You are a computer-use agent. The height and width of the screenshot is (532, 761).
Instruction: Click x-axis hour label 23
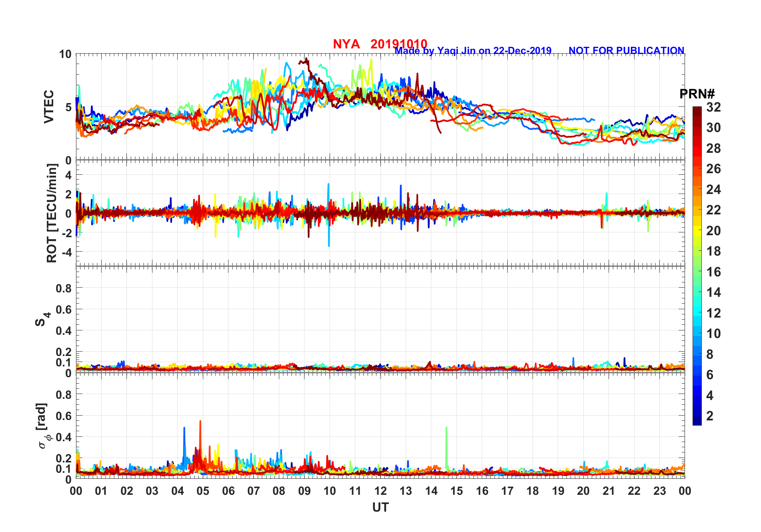[x=659, y=491]
